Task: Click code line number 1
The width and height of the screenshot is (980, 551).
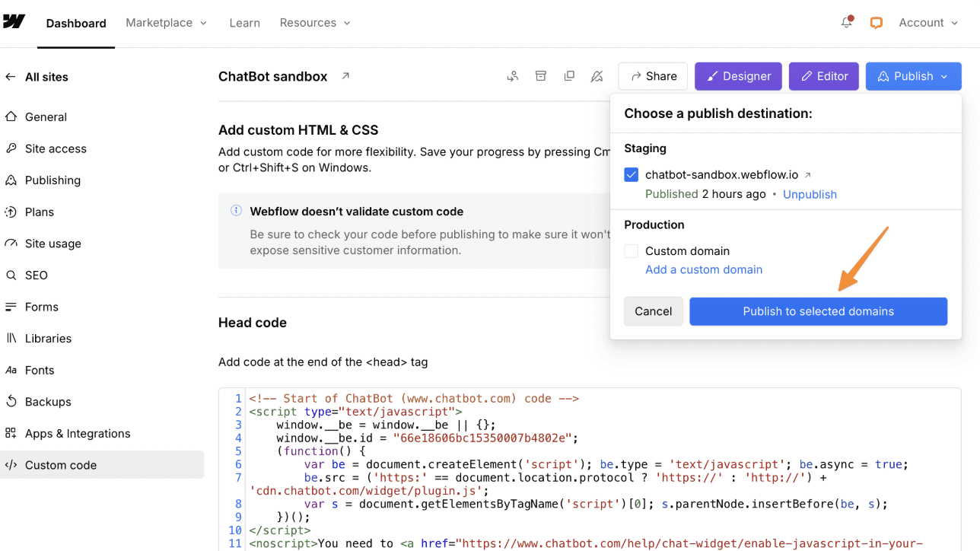Action: click(x=238, y=399)
